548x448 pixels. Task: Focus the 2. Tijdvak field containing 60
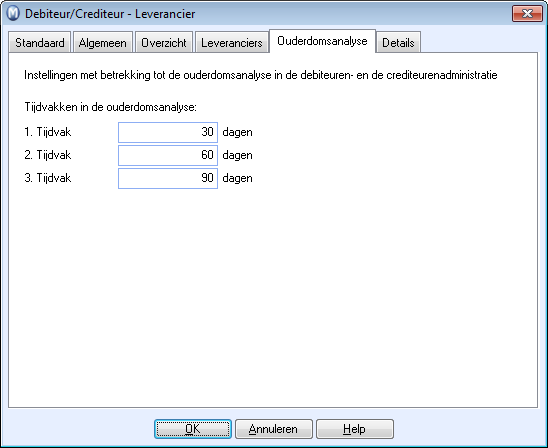tap(168, 155)
